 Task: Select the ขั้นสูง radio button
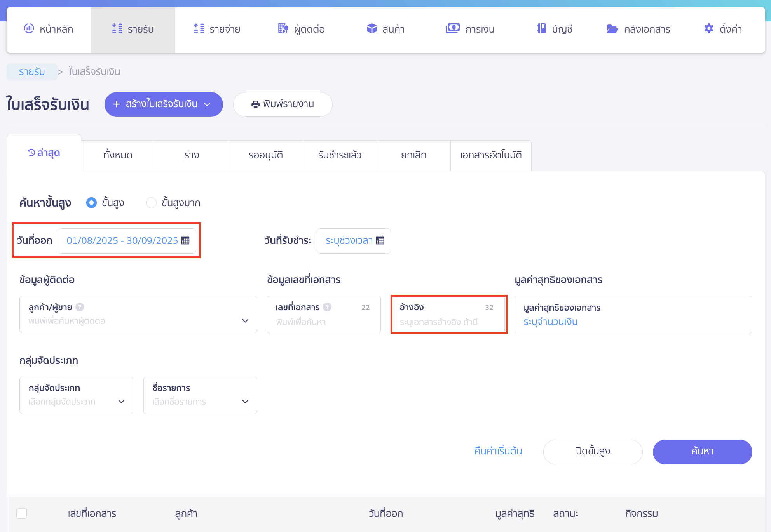(x=91, y=203)
